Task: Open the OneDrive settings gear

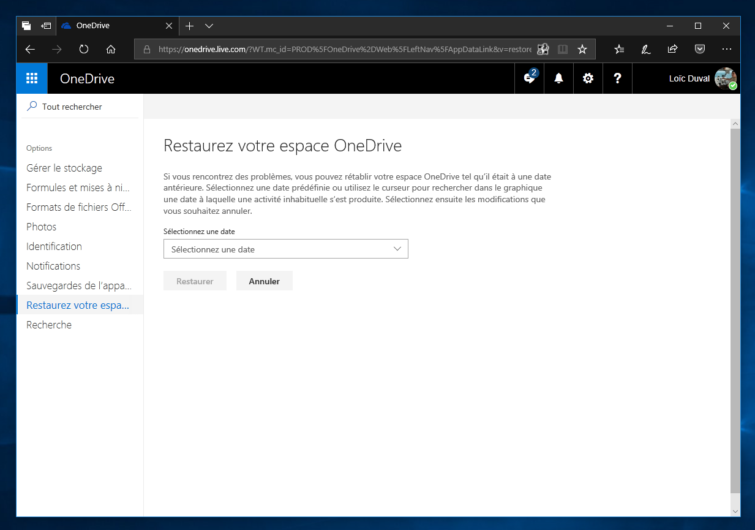Action: (x=588, y=78)
